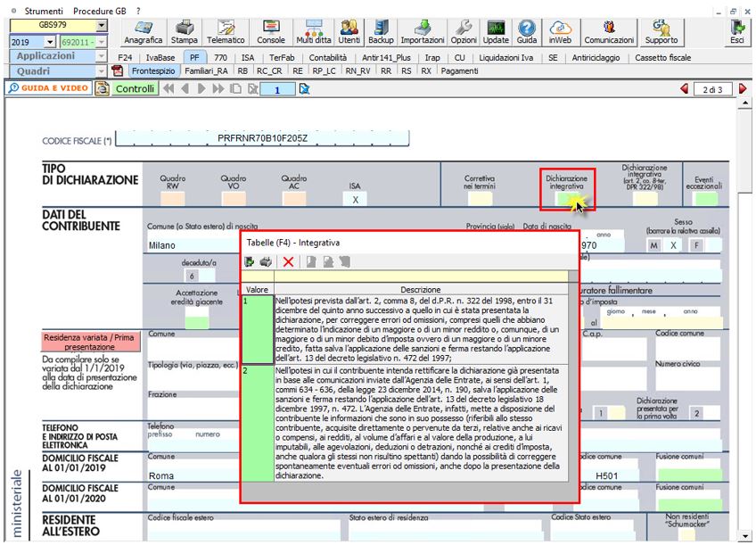The image size is (756, 545).
Task: Open the Anagrafica toolbar icon
Action: [143, 33]
